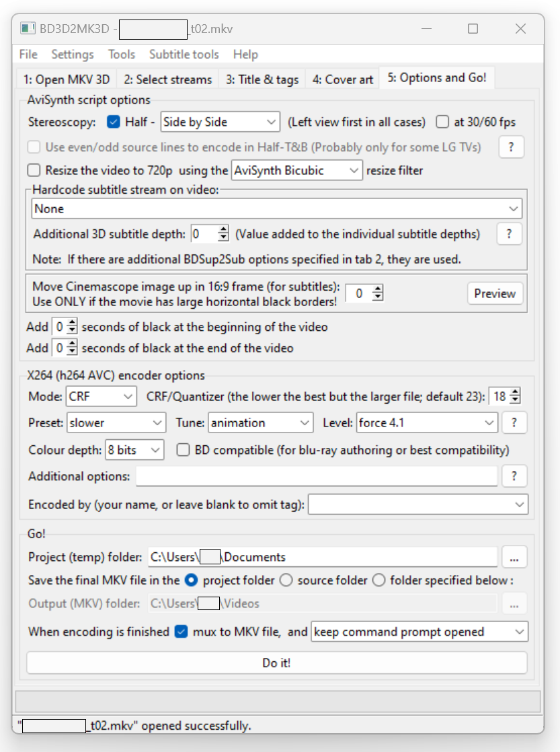The width and height of the screenshot is (560, 752).
Task: Enable Resize the video to 720p
Action: (x=34, y=170)
